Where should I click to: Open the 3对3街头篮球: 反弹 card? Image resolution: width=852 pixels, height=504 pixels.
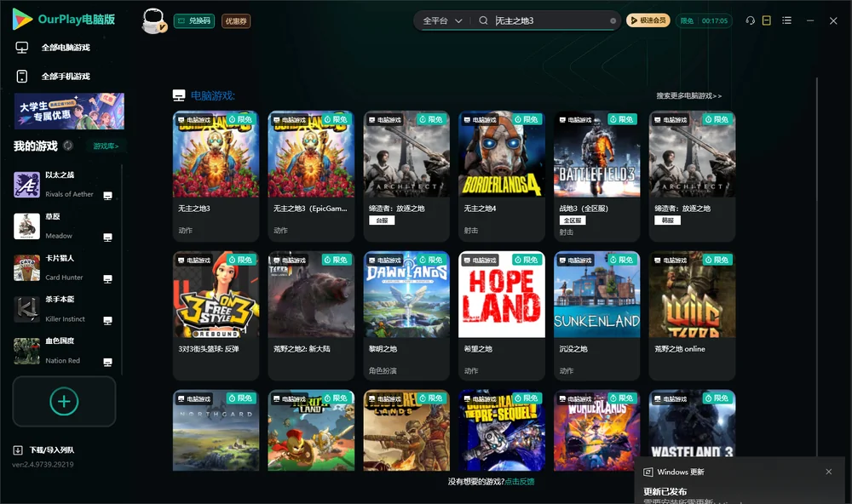pos(216,316)
